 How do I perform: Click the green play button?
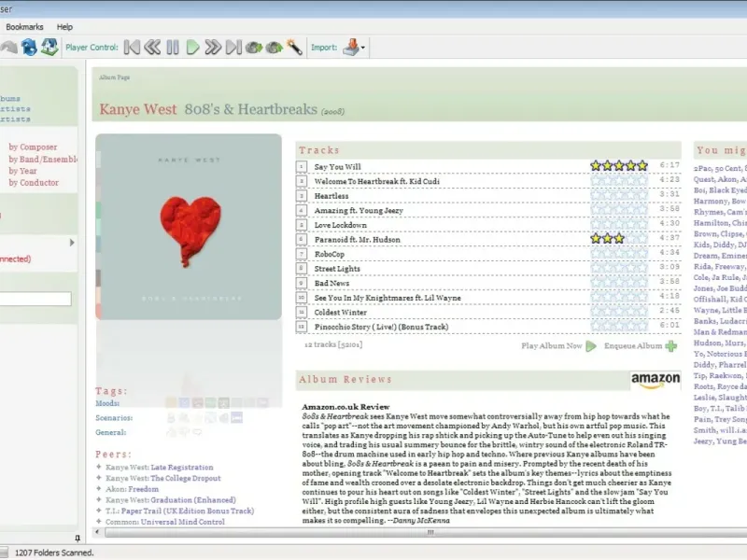coord(192,48)
